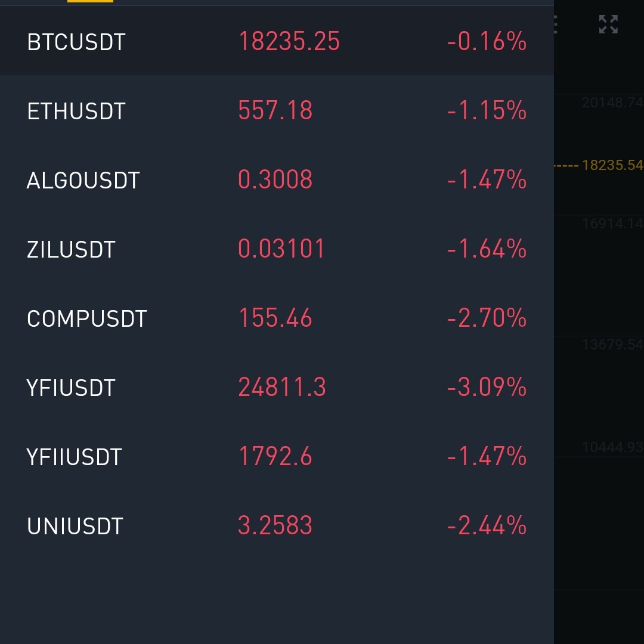Tap the -2.44% change for UNIUSDT

tap(487, 526)
